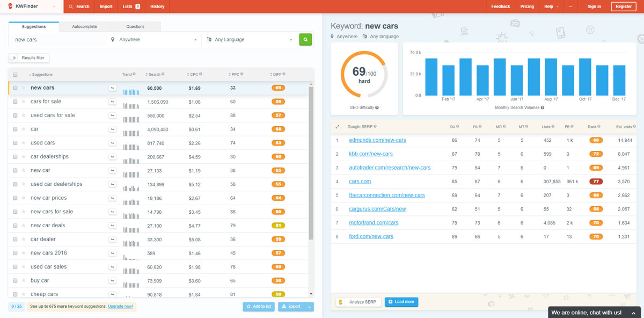Image resolution: width=644 pixels, height=318 pixels.
Task: Open help icon beside Trend column header
Action: 134,74
